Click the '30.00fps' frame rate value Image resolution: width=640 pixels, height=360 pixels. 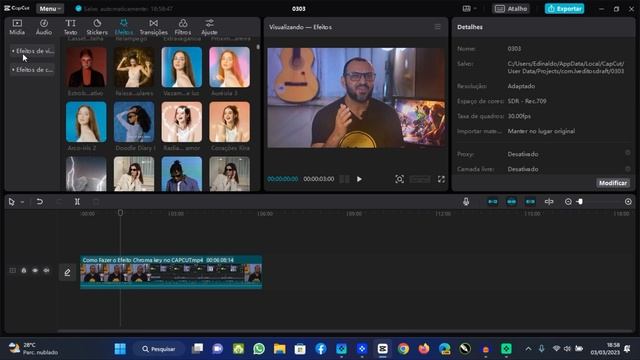coord(519,116)
